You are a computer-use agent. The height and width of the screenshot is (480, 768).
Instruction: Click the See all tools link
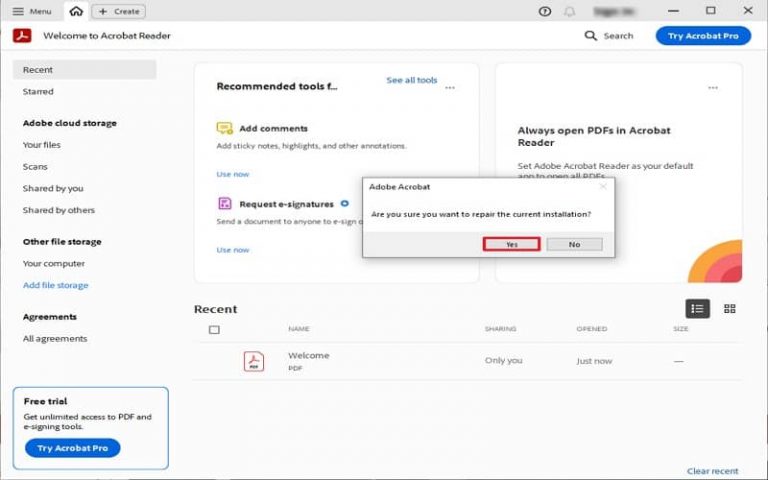click(412, 80)
